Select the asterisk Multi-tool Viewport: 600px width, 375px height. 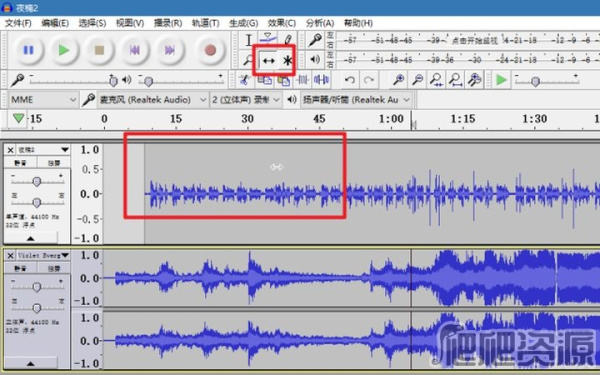(287, 60)
